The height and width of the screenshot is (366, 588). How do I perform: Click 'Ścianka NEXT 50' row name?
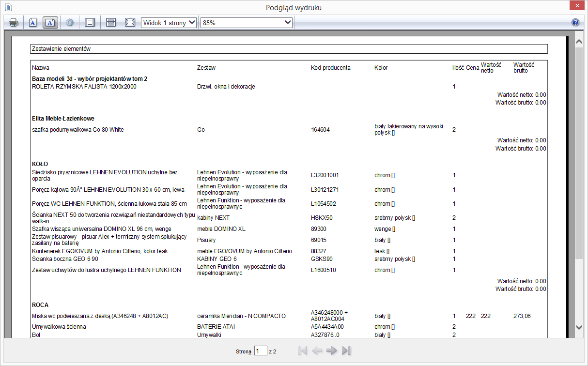(113, 218)
